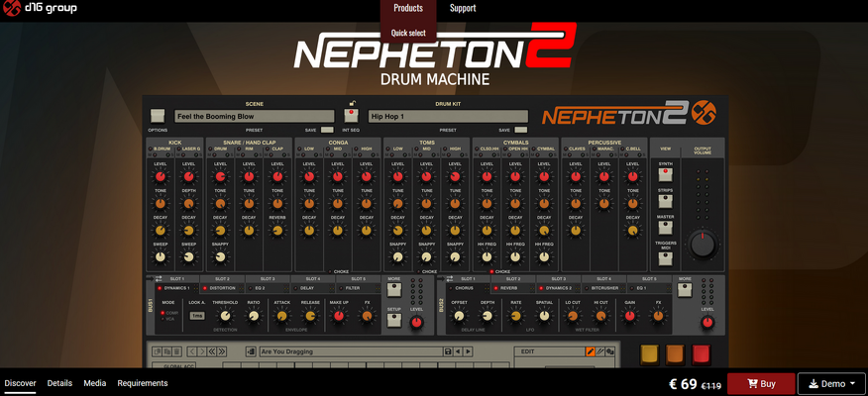Toggle the REVERB effect LED on BUS2
This screenshot has height=396, width=868.
[495, 288]
